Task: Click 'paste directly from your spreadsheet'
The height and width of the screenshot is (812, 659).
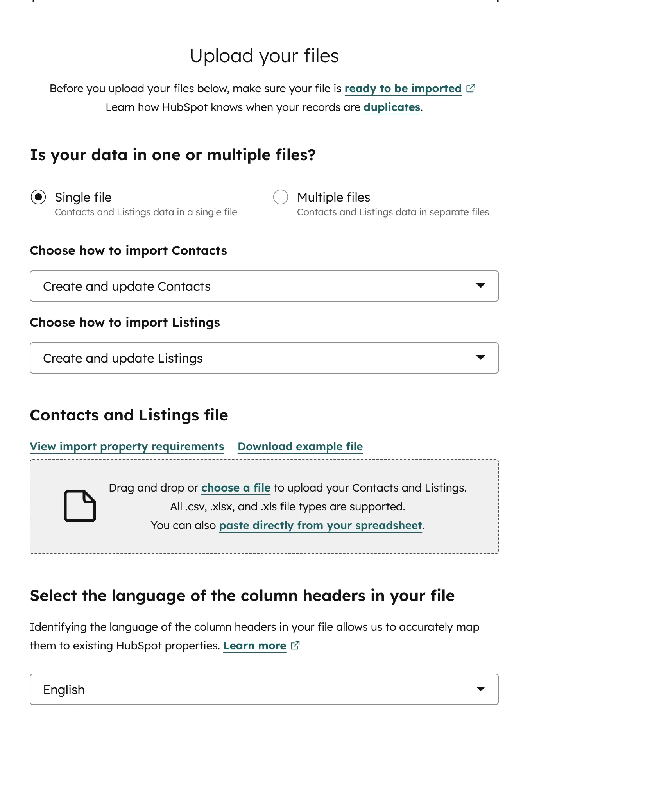Action: tap(320, 525)
